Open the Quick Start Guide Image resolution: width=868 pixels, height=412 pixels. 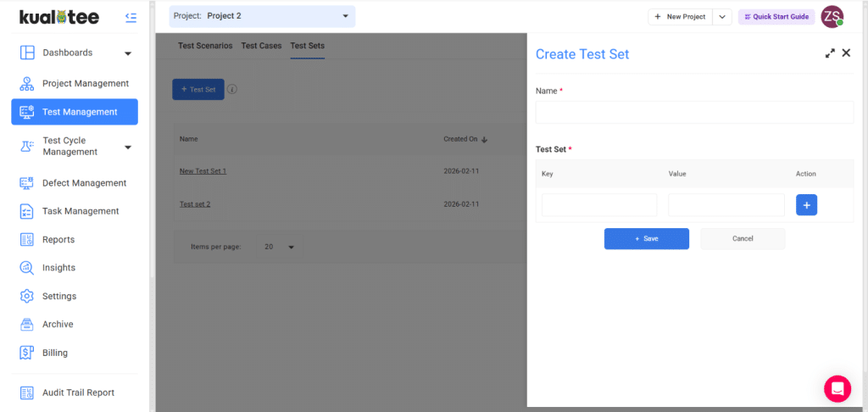(776, 17)
